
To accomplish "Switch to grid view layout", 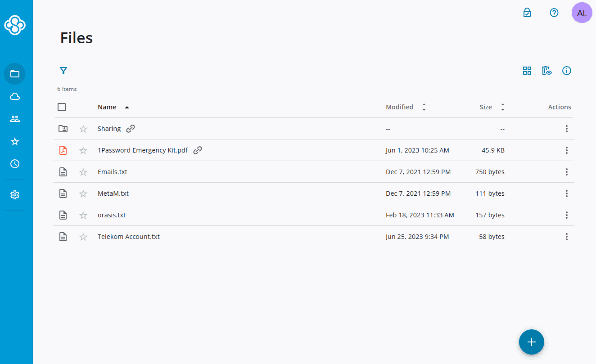I will point(527,71).
